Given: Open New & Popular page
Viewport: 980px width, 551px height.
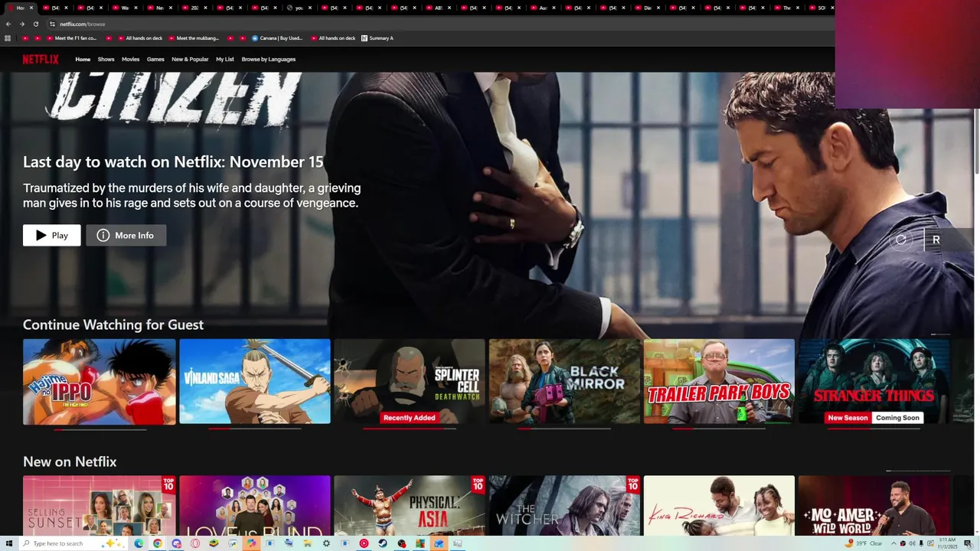Looking at the screenshot, I should tap(190, 59).
